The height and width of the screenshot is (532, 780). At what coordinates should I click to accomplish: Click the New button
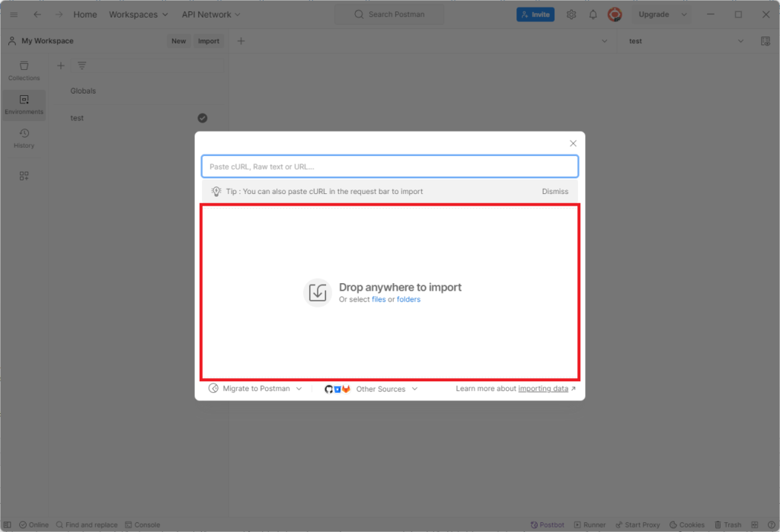tap(178, 41)
